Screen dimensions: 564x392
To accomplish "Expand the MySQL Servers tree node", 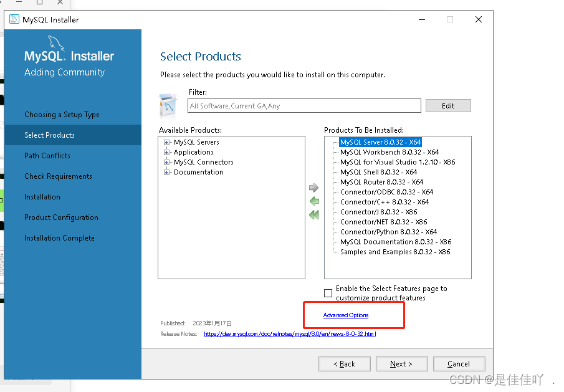I will [166, 143].
